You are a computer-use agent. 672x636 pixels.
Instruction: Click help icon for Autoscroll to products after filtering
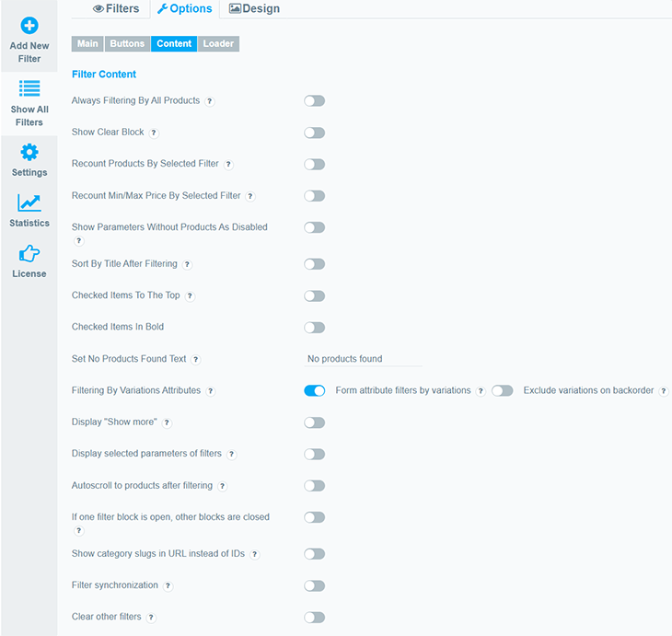(x=222, y=486)
